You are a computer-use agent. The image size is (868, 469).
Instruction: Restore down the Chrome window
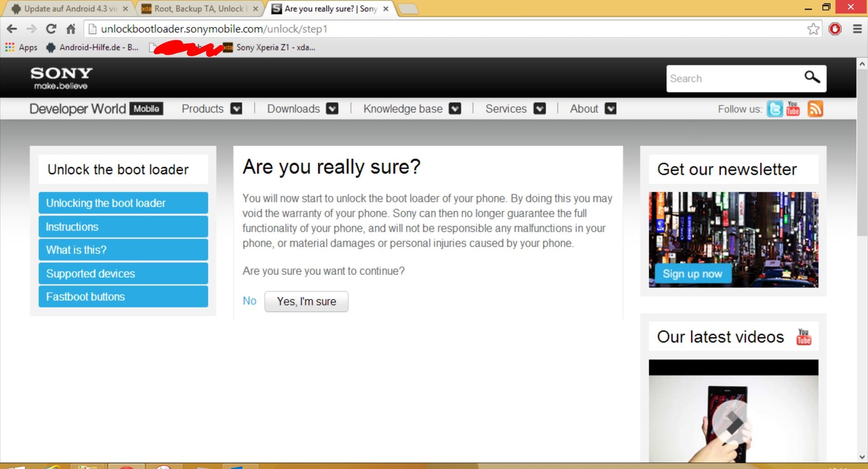(826, 7)
